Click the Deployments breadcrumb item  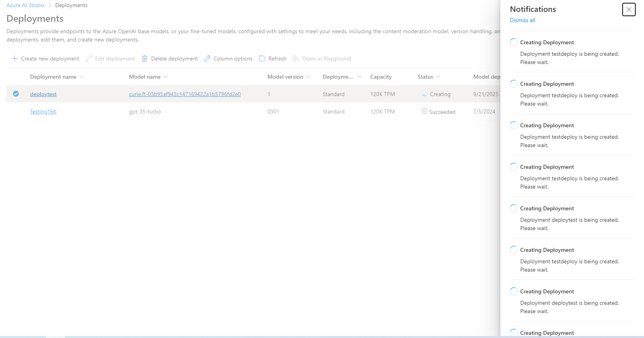71,5
